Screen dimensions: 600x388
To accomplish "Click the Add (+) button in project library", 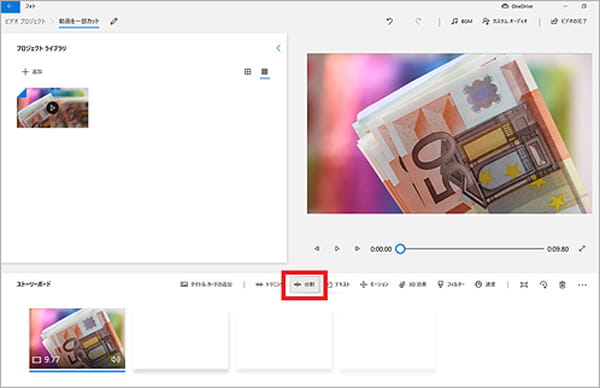I will 32,72.
